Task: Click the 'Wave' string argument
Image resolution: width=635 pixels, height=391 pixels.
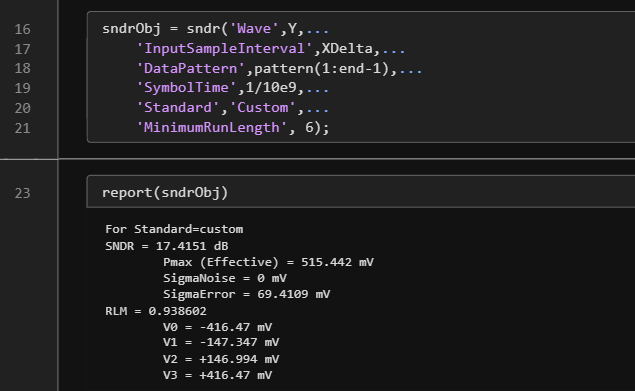Action: coord(254,29)
